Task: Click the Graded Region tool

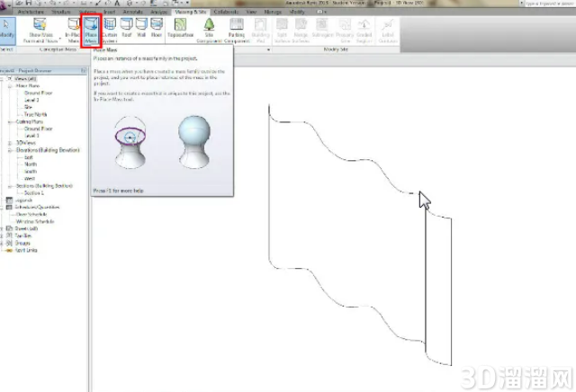Action: click(x=364, y=30)
